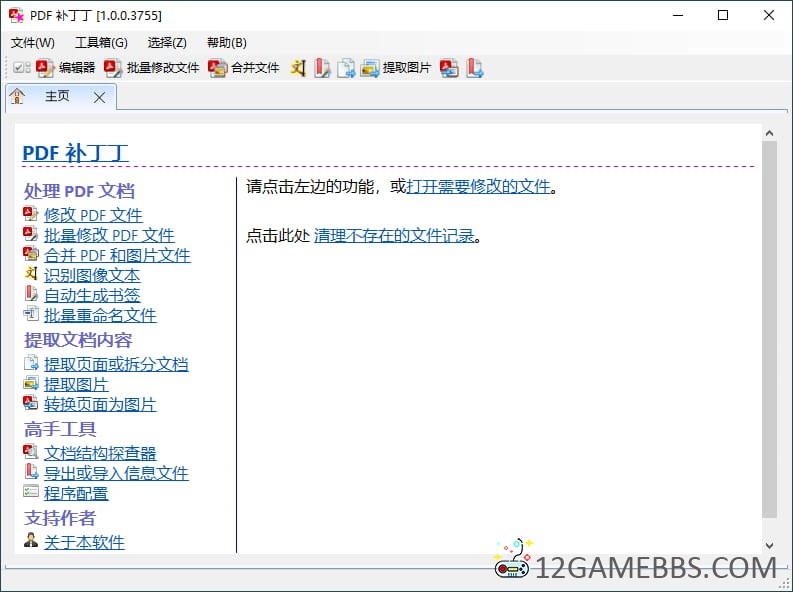Click the icon beside 批量重命名文件
793x592 pixels.
click(x=31, y=314)
